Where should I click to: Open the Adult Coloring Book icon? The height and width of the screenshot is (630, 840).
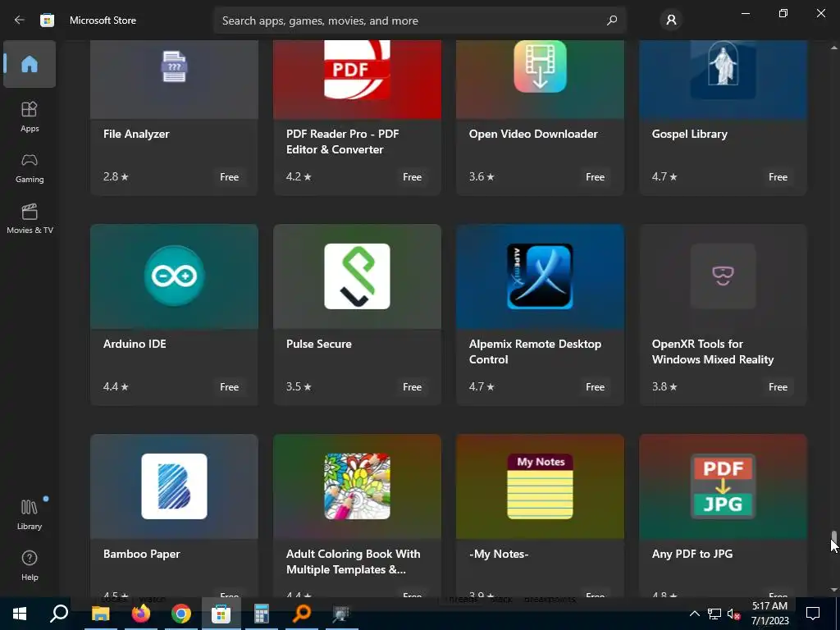(358, 486)
